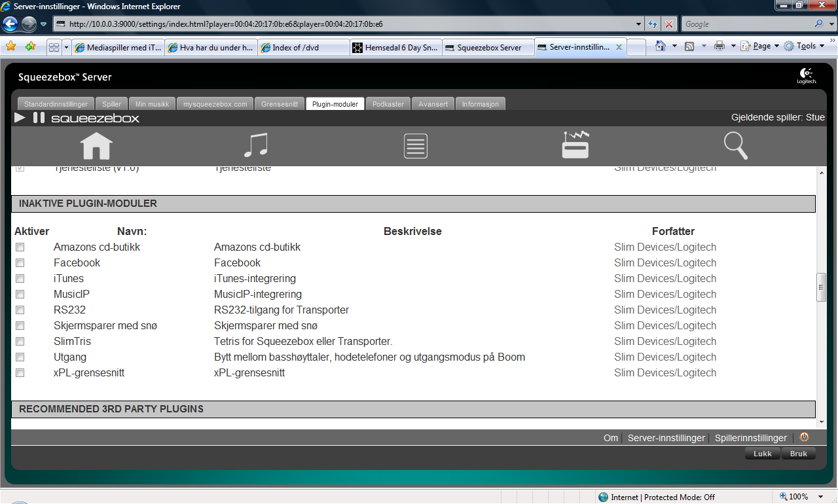Open the Spillerinnstillinger link

[751, 438]
